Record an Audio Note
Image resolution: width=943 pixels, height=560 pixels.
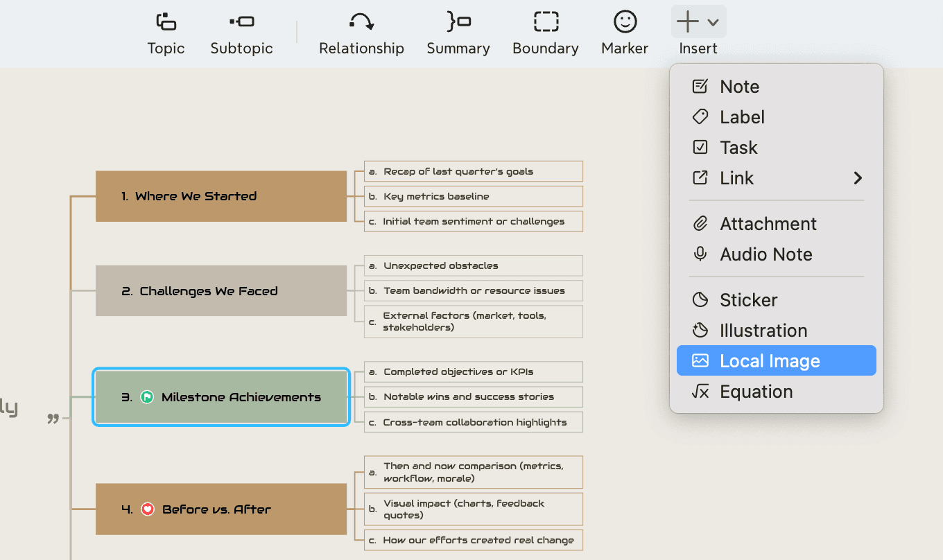[777, 254]
